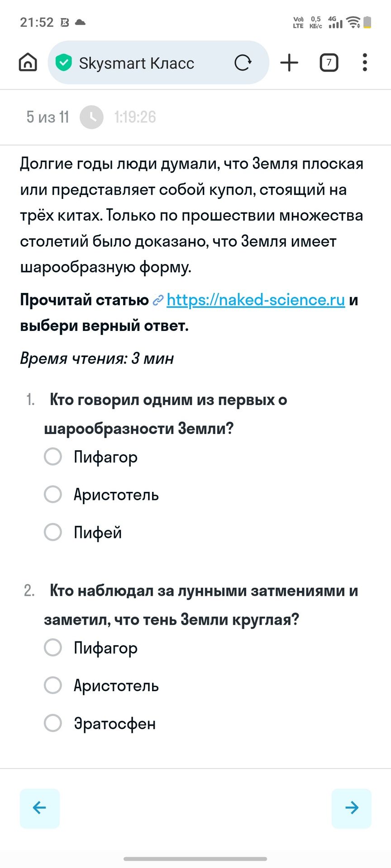Reload the Skysmart Класс page

(x=243, y=62)
